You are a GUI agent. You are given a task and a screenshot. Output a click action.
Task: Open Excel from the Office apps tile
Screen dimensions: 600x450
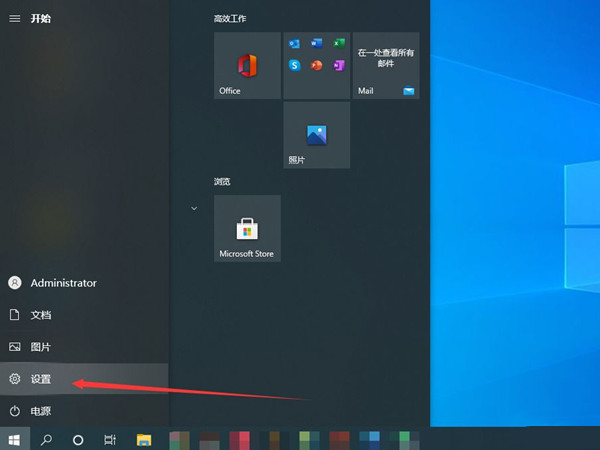(339, 44)
